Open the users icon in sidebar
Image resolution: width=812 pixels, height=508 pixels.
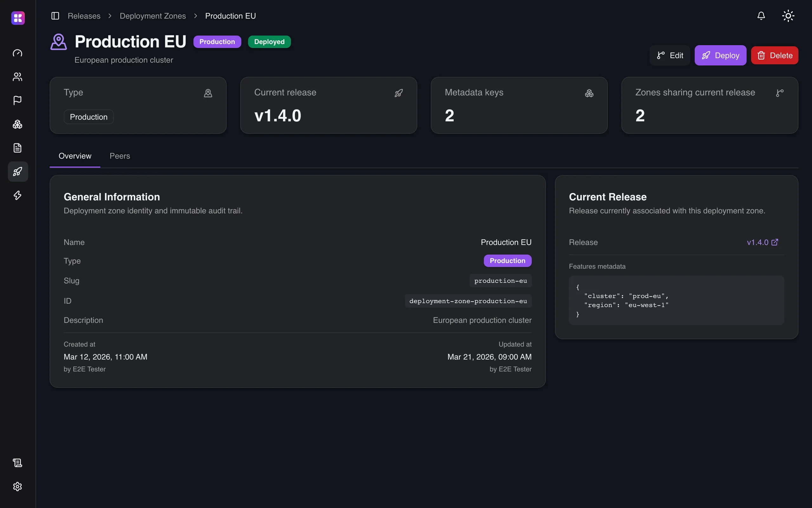[17, 77]
